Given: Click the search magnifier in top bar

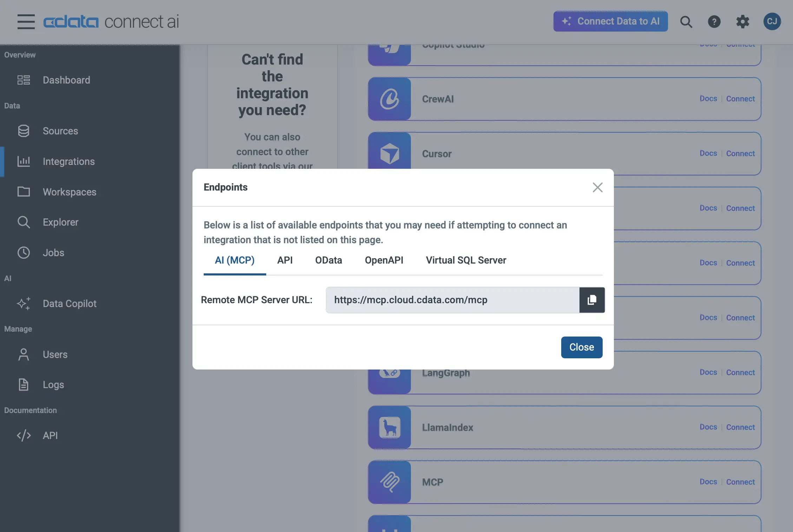Looking at the screenshot, I should tap(686, 22).
